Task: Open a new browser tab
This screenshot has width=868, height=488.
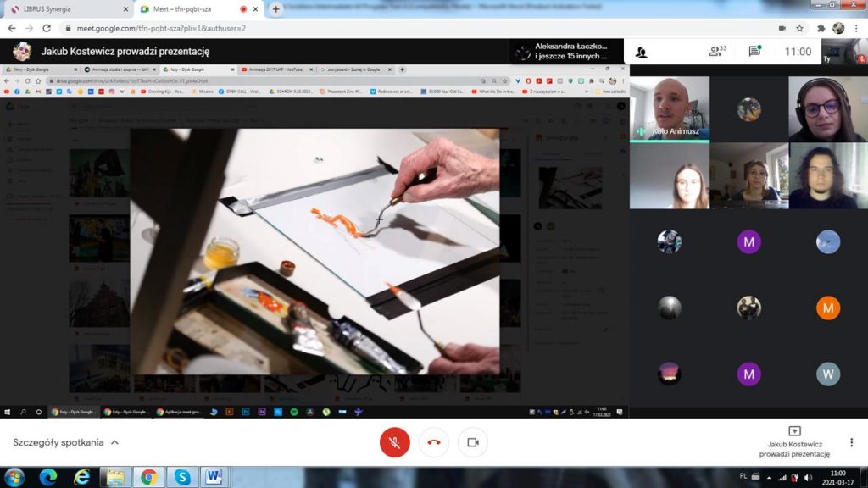Action: pos(275,9)
